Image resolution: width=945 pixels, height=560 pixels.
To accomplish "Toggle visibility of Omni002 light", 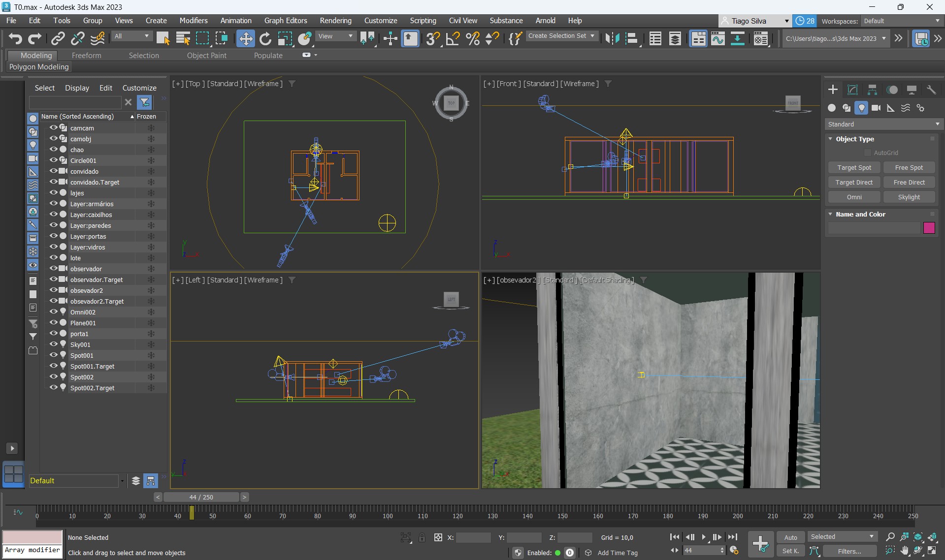I will click(53, 312).
